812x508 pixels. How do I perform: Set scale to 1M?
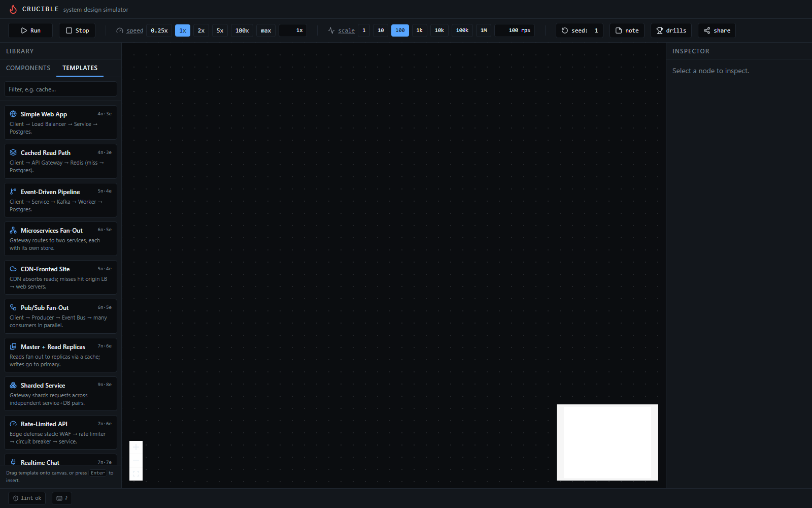[484, 30]
